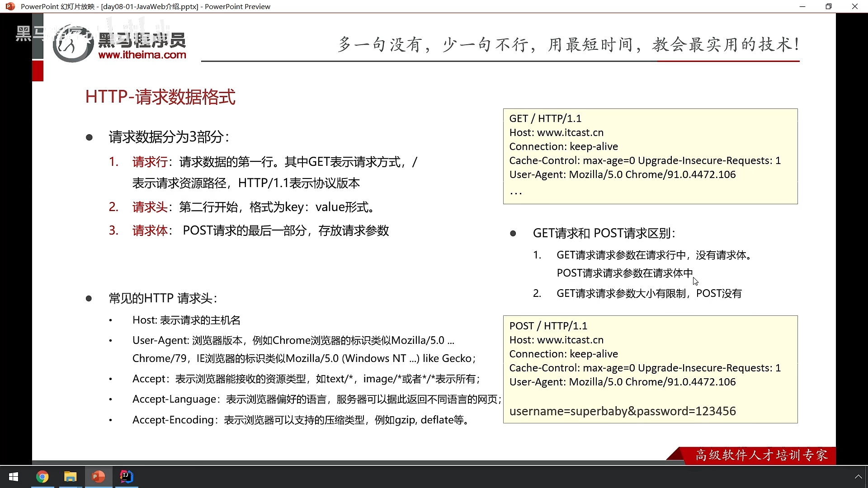The width and height of the screenshot is (868, 488).
Task: Open File Explorer from the taskbar
Action: coord(71,477)
